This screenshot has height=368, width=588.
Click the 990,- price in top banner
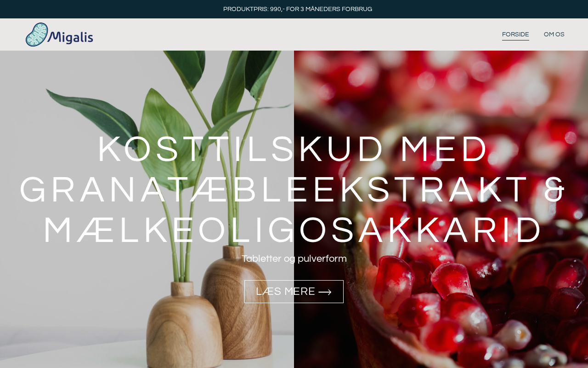(277, 9)
